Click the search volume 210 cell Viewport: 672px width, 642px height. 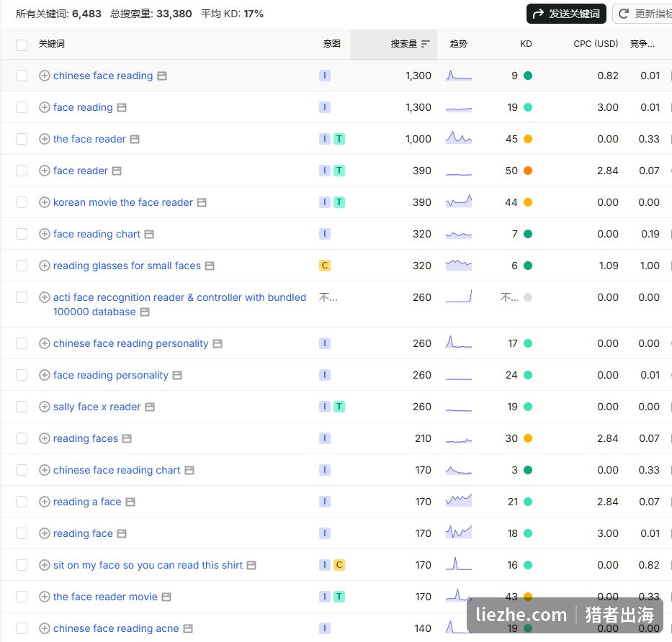423,438
